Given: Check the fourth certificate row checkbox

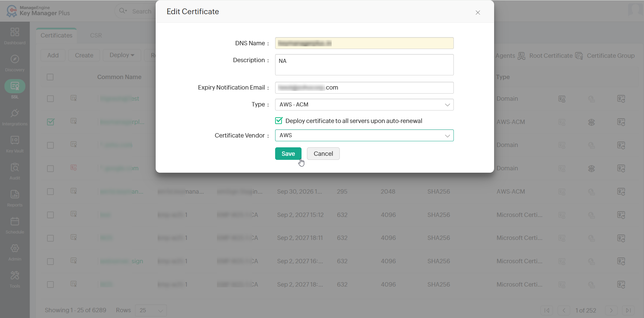Looking at the screenshot, I should (x=50, y=169).
